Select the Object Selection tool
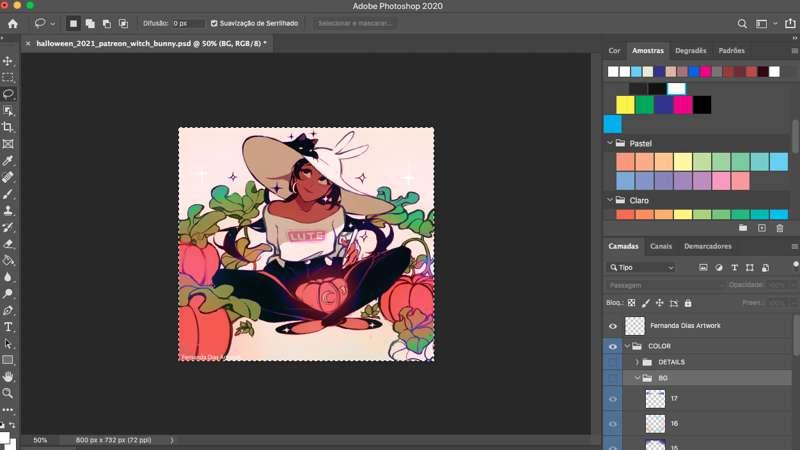The width and height of the screenshot is (800, 450). (8, 111)
